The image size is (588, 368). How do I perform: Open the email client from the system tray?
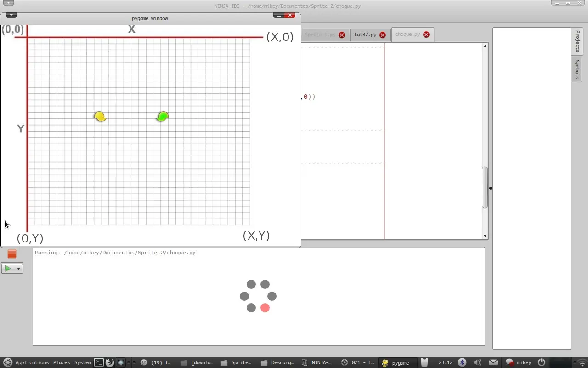pos(493,362)
